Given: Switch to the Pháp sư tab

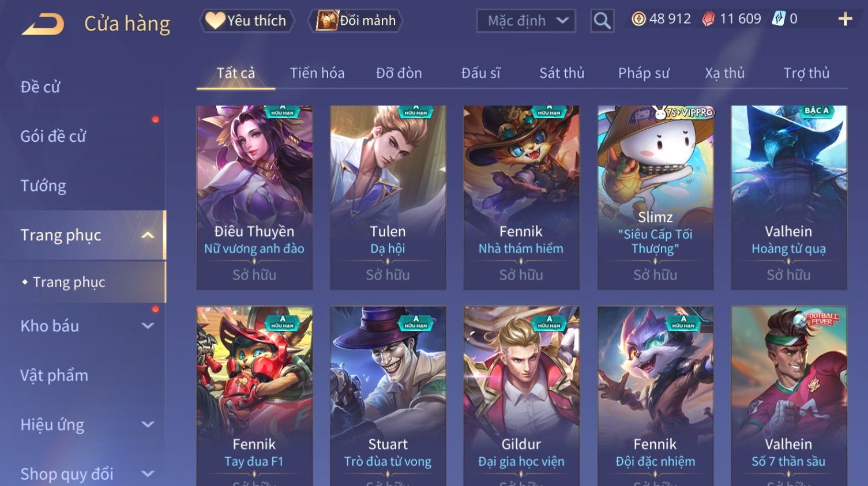Looking at the screenshot, I should pos(644,73).
